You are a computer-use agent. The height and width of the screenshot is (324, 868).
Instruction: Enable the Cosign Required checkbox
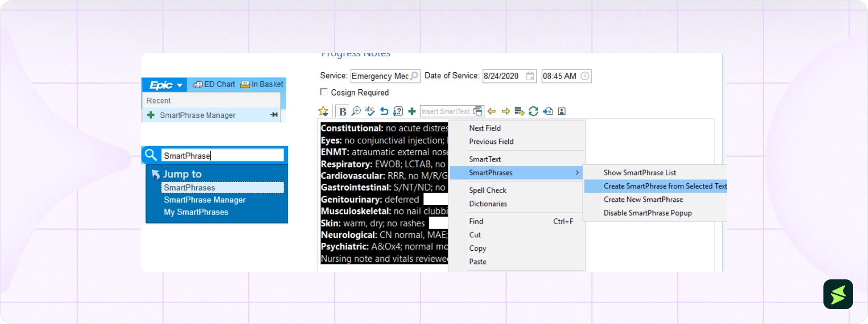point(324,92)
